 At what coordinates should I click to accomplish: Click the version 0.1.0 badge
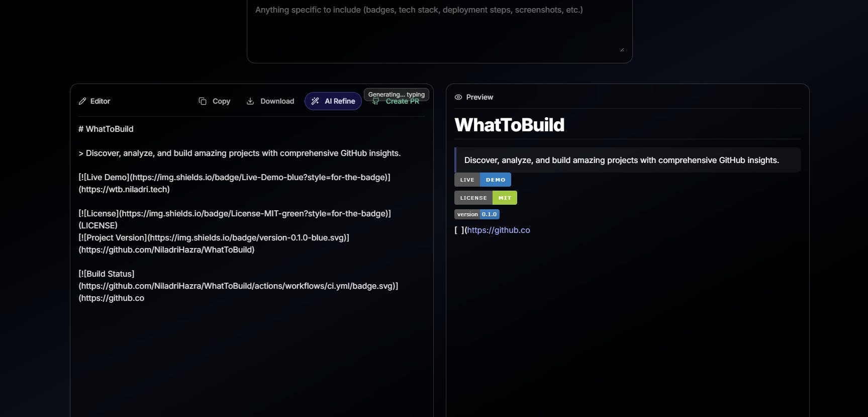tap(477, 214)
